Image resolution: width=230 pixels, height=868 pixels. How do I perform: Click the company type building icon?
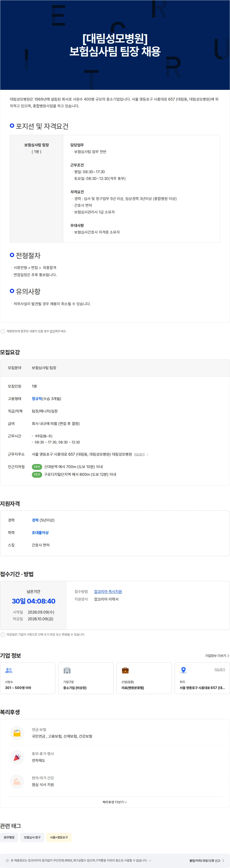(67, 670)
